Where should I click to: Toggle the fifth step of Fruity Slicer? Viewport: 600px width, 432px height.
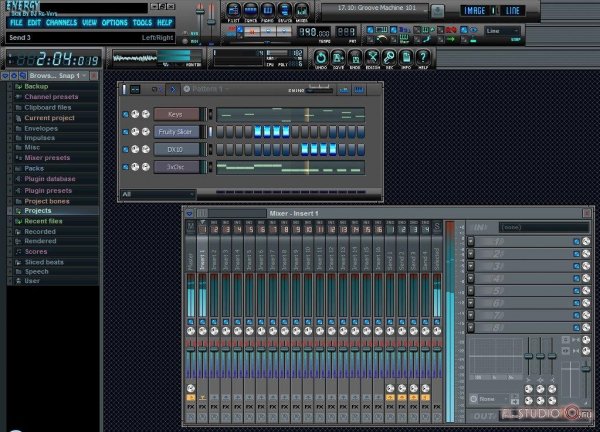pyautogui.click(x=258, y=132)
